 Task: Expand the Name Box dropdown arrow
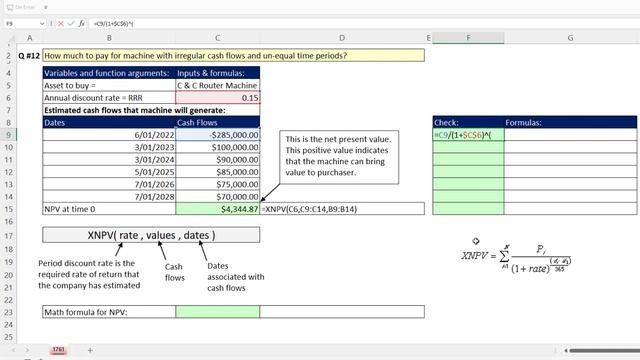(42, 24)
